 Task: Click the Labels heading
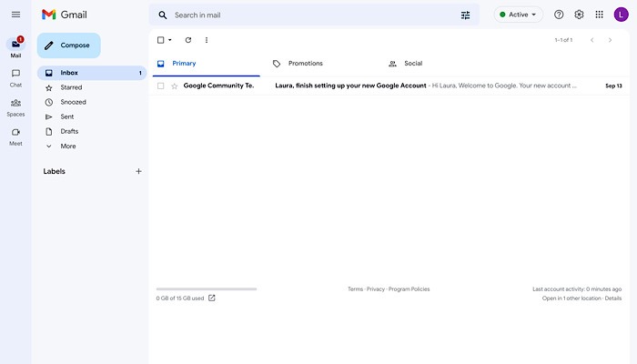pos(54,171)
